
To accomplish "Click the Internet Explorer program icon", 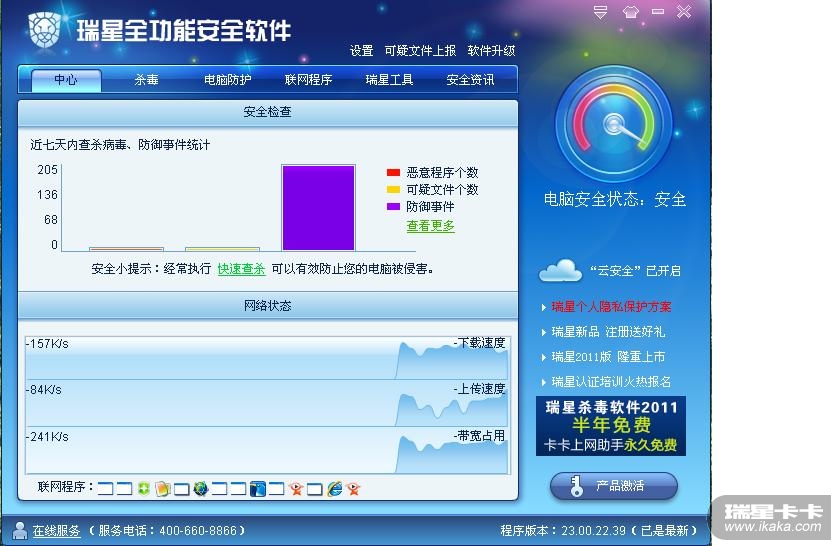I will tap(335, 489).
